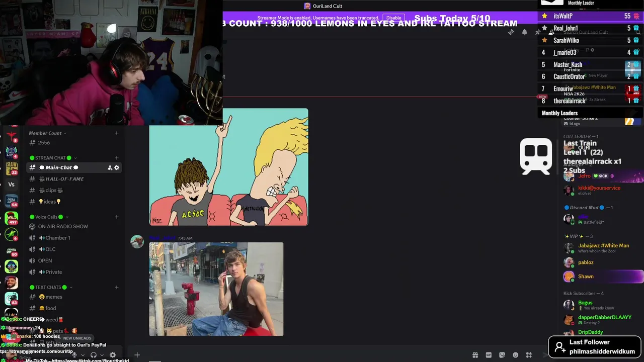The width and height of the screenshot is (644, 362).
Task: Open the sticker picker
Action: tap(502, 355)
